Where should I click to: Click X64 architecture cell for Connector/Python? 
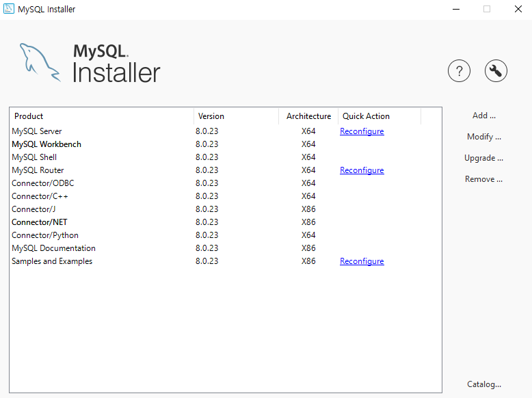pyautogui.click(x=308, y=235)
